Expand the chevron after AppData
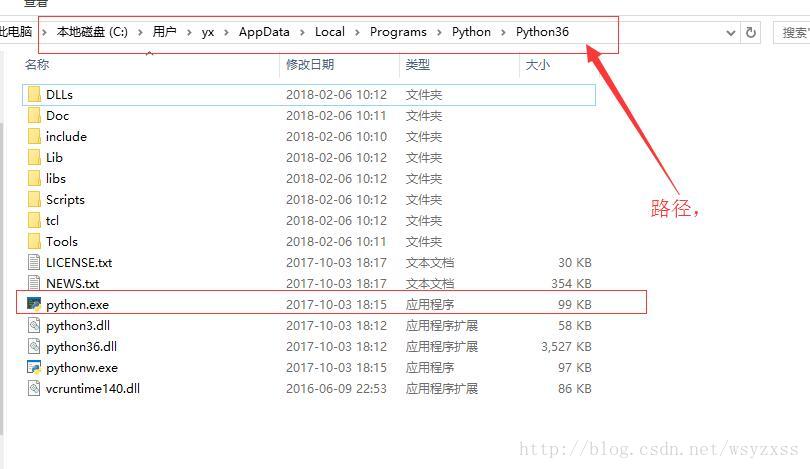810x469 pixels. point(302,33)
